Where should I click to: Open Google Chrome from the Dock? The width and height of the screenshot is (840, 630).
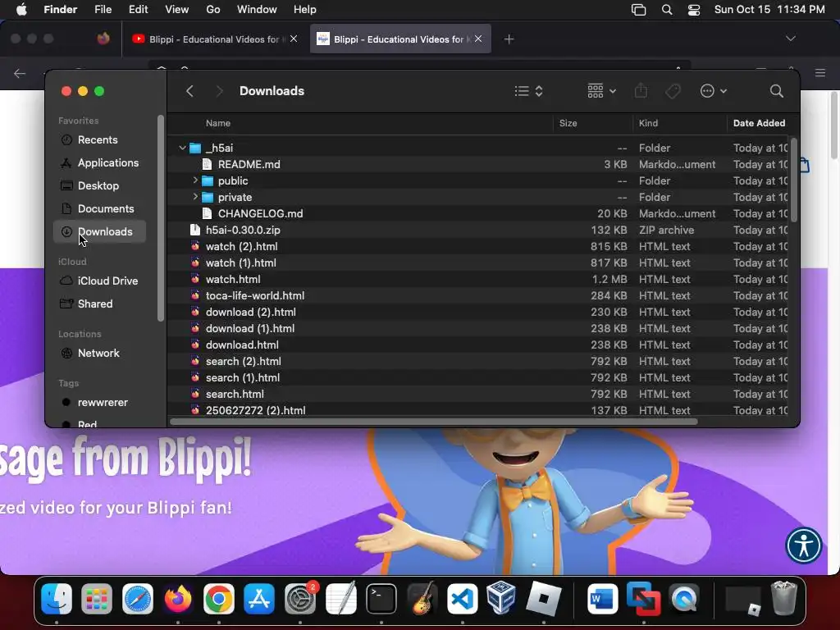(218, 599)
